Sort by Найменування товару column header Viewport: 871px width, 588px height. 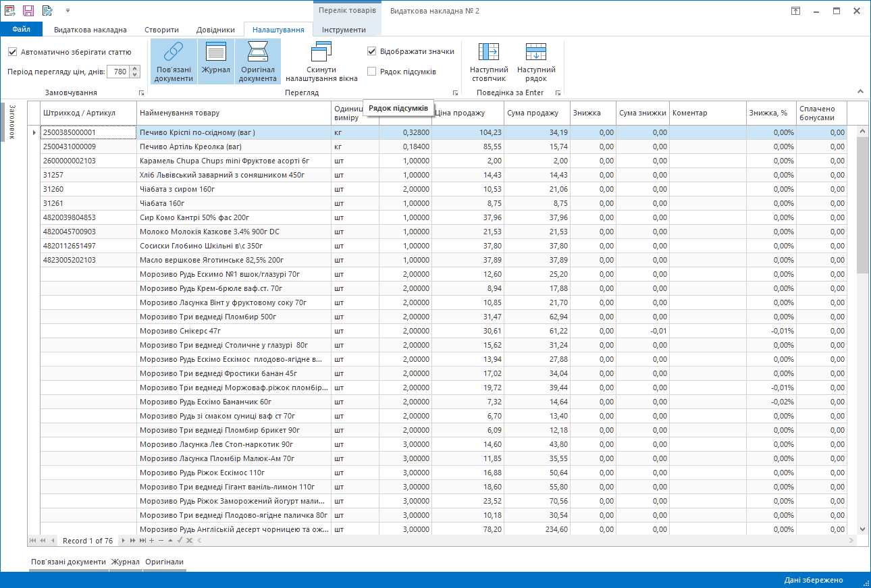(x=234, y=113)
